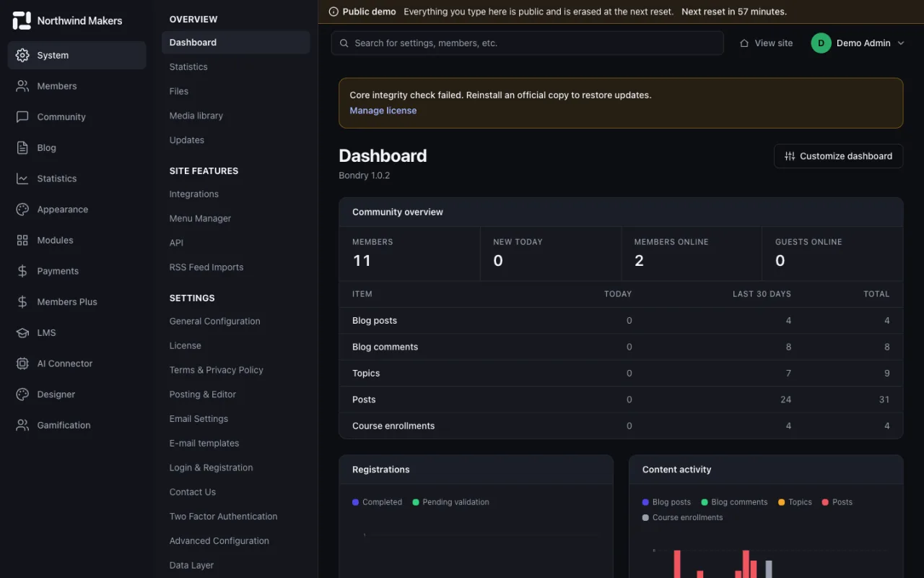Toggle Posts series in Content activity legend
The height and width of the screenshot is (578, 924).
(837, 502)
